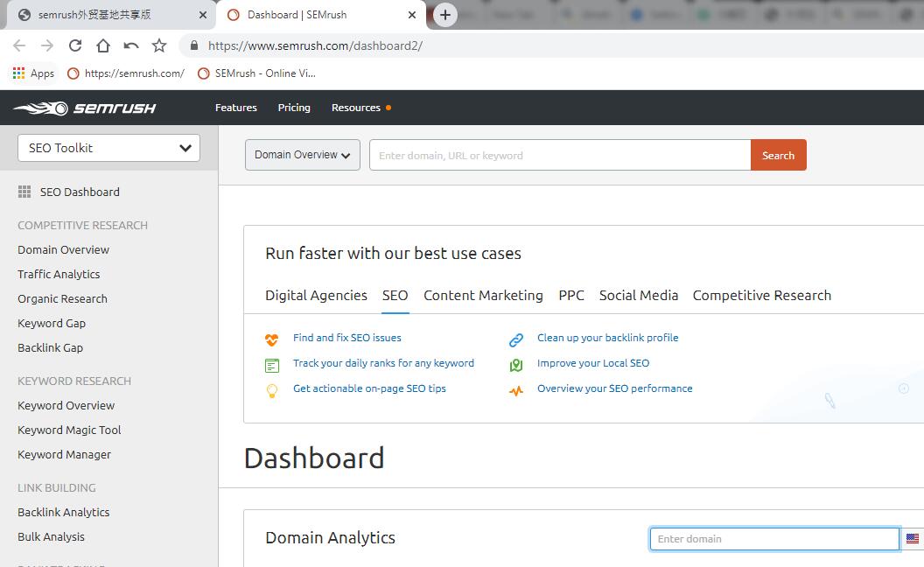Close the Dashboard | SEMrush tab

(412, 15)
